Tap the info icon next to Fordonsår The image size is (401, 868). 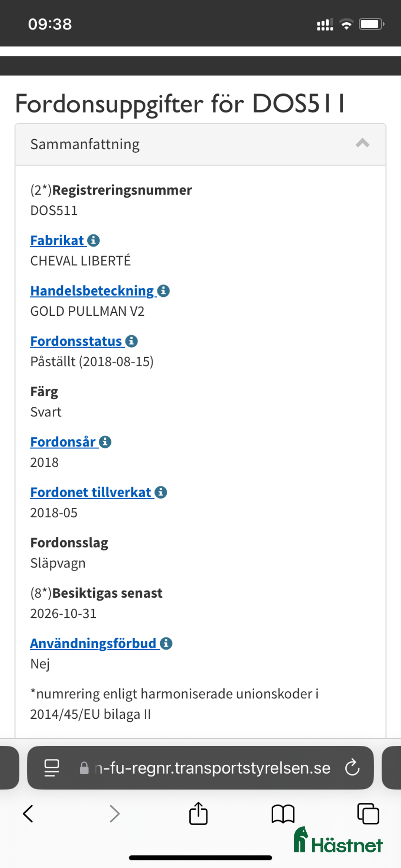point(104,442)
